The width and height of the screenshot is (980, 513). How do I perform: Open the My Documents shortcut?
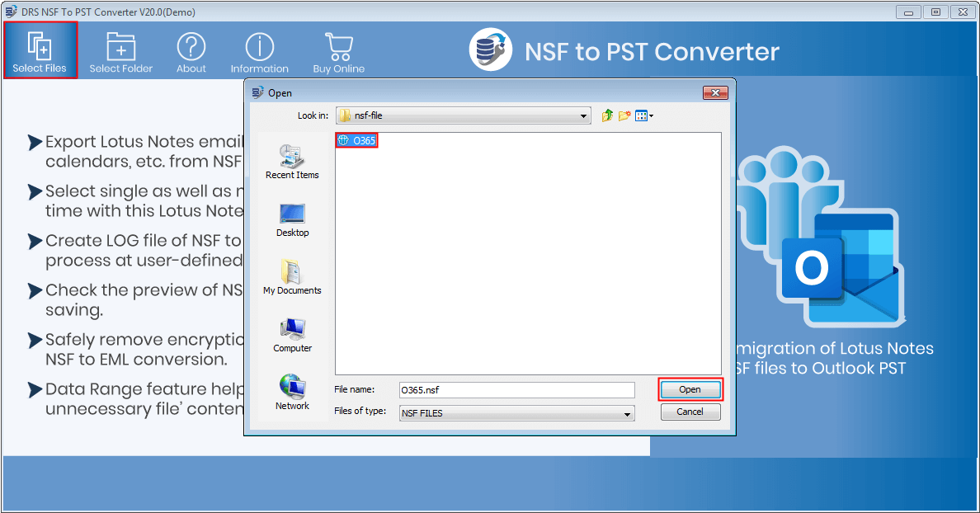pos(292,278)
